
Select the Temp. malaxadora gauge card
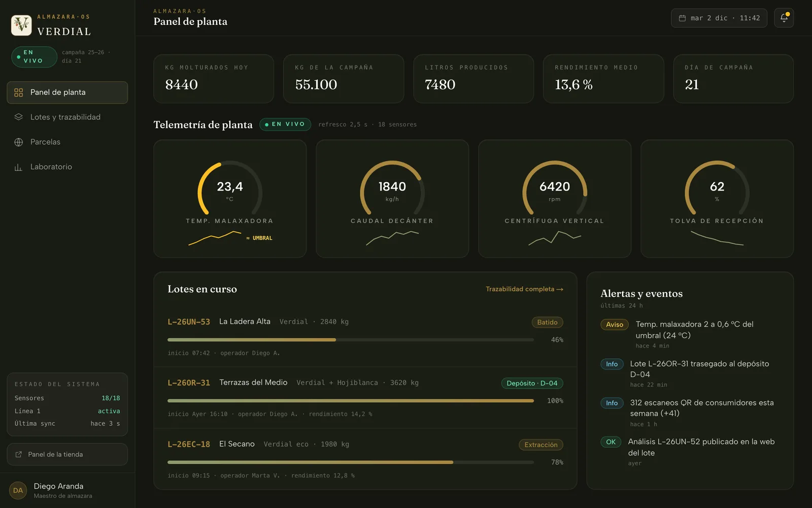[230, 199]
